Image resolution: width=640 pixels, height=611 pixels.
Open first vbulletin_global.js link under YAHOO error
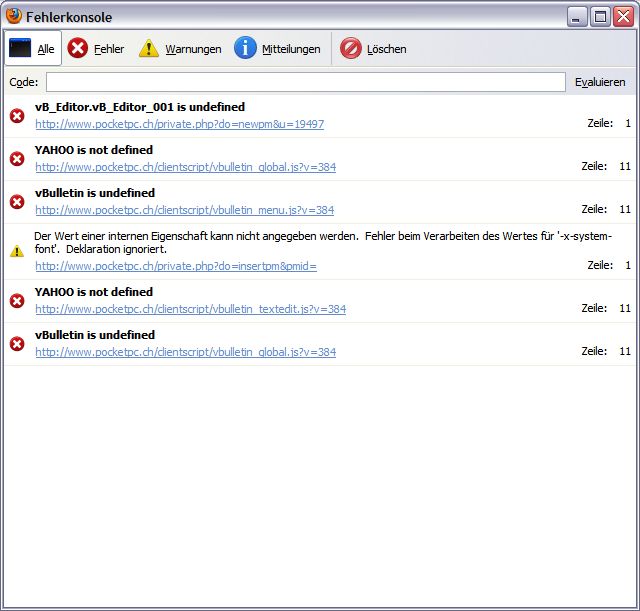(x=186, y=167)
